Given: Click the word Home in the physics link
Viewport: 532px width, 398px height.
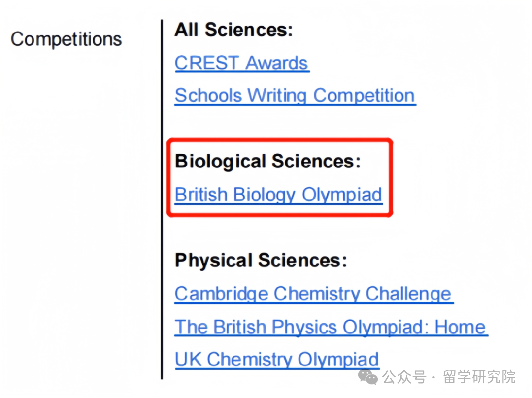Looking at the screenshot, I should click(461, 327).
